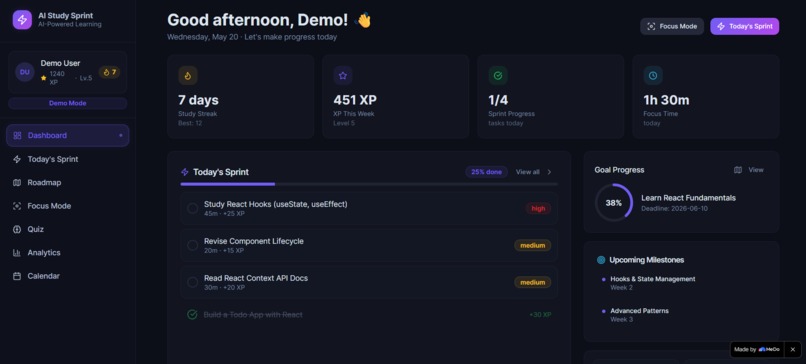The image size is (806, 364).
Task: Click the Demo Mode badge
Action: [68, 103]
